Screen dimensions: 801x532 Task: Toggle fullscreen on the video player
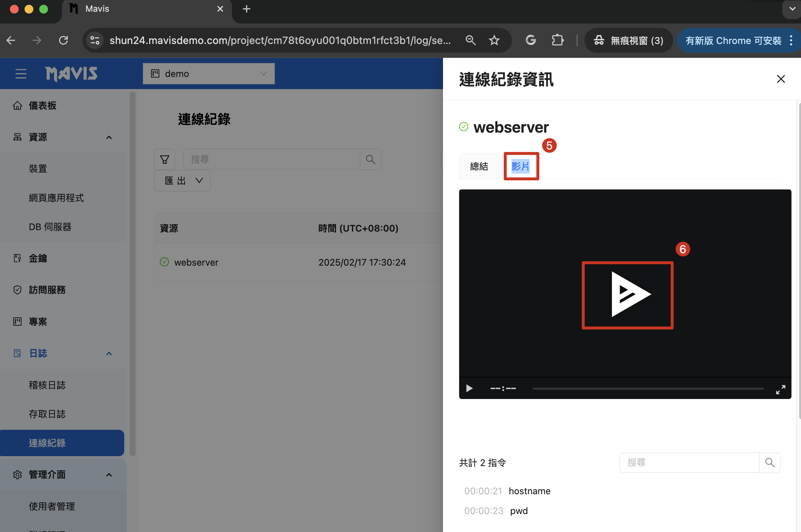(780, 389)
